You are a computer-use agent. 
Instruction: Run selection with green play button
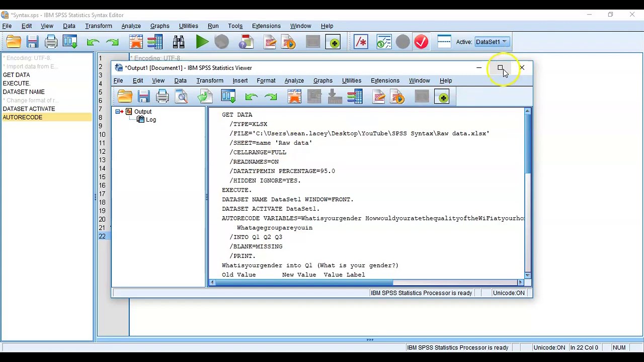(202, 42)
